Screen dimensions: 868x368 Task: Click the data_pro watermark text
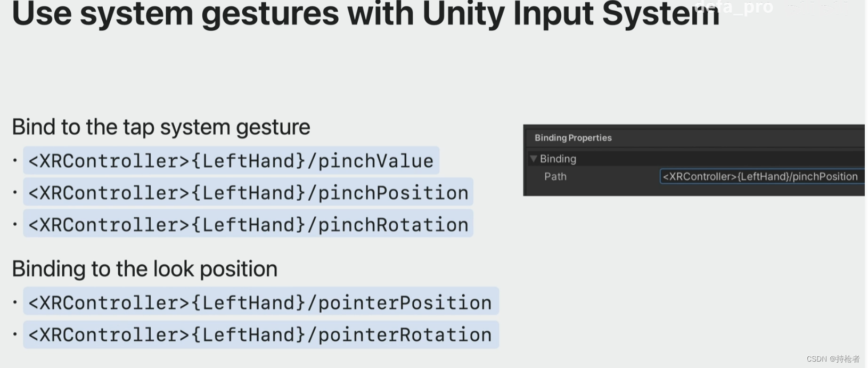point(735,7)
